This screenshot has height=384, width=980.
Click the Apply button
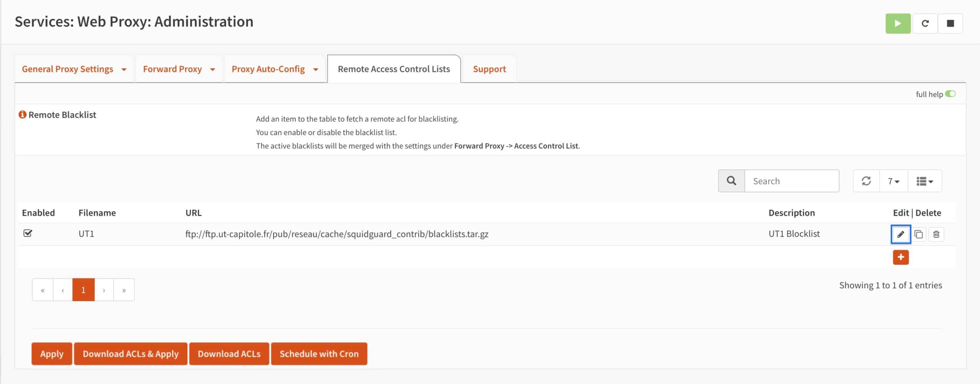point(51,353)
